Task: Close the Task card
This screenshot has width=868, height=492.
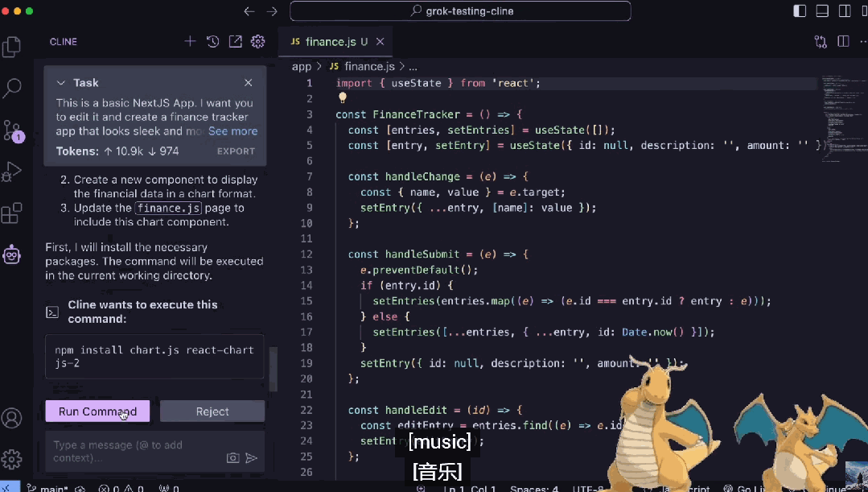Action: [x=248, y=83]
